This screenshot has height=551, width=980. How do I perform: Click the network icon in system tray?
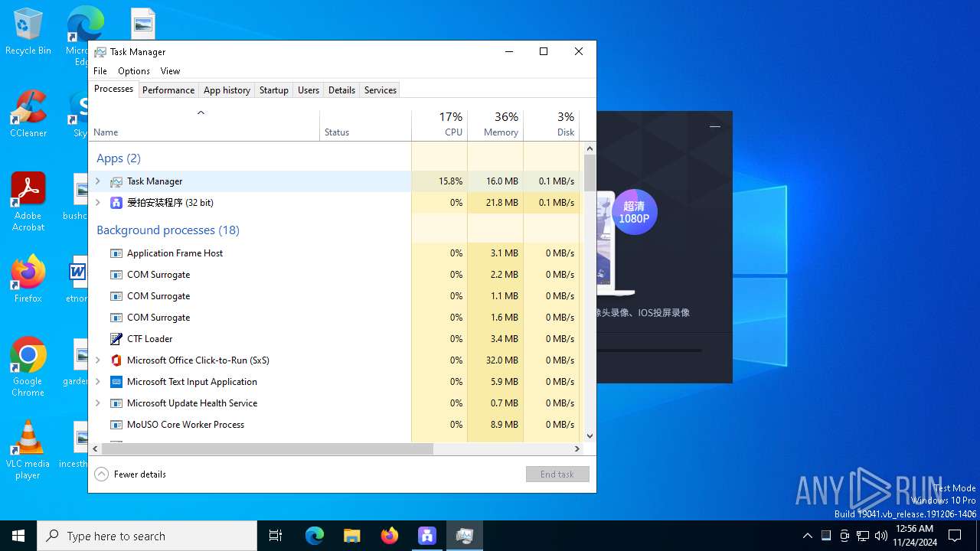863,536
